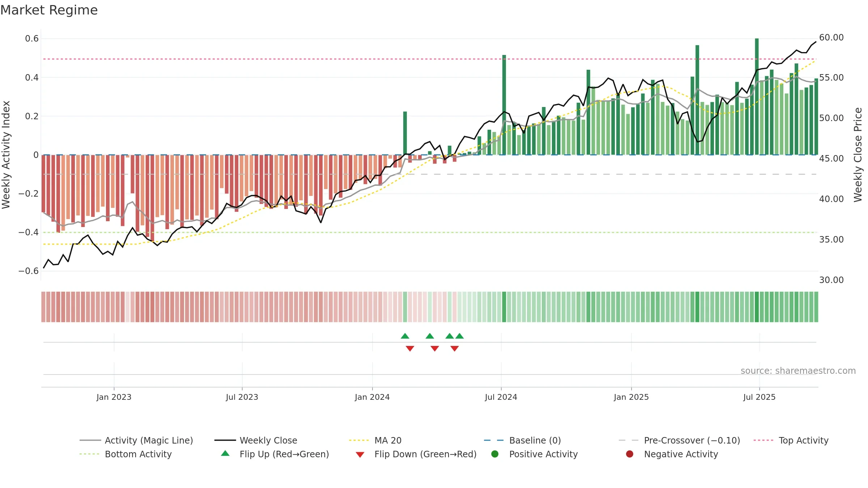Click the 60.00 price axis label
This screenshot has width=868, height=488.
click(x=831, y=38)
